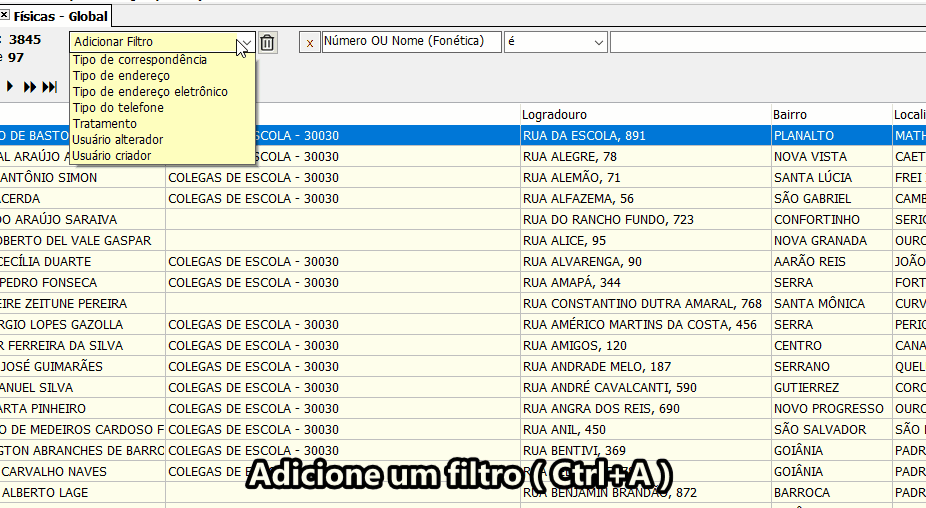Jump forward with the fast-forward arrow
The width and height of the screenshot is (926, 508).
click(x=30, y=87)
